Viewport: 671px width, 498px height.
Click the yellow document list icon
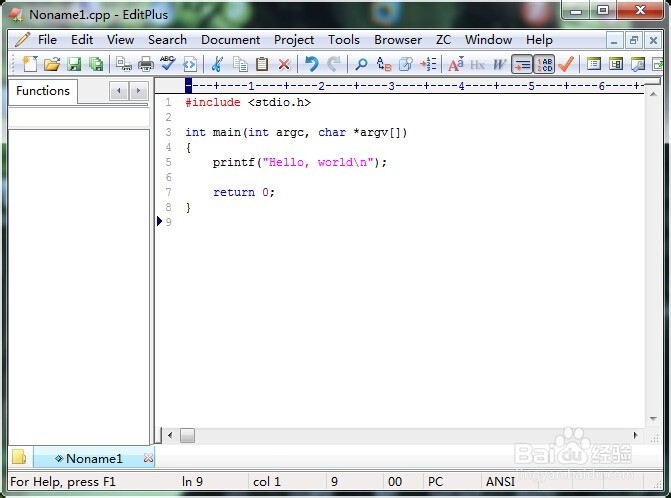point(19,457)
